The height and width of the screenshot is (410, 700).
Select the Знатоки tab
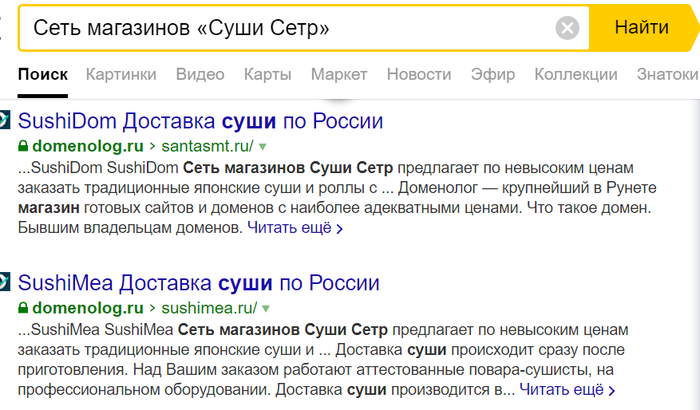667,74
